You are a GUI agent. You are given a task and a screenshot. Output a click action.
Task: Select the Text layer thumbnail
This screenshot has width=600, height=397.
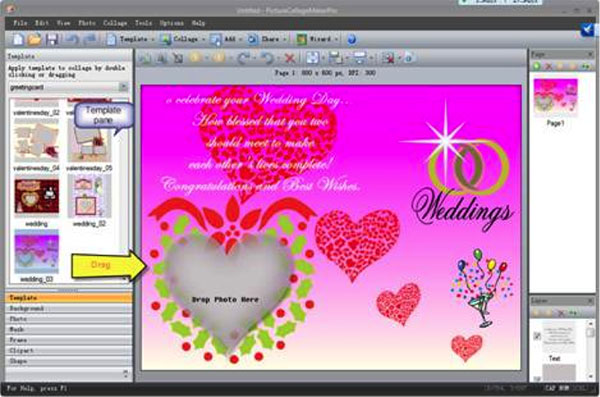coord(559,337)
